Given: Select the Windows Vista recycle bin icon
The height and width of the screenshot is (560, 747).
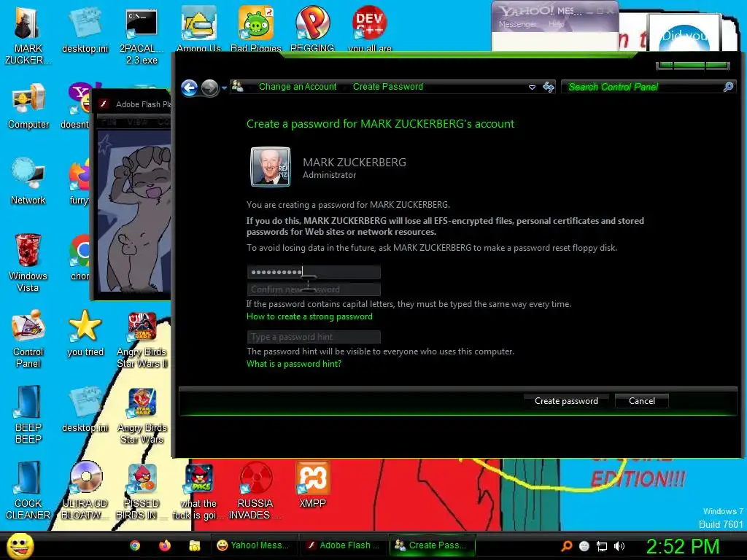Looking at the screenshot, I should click(28, 262).
